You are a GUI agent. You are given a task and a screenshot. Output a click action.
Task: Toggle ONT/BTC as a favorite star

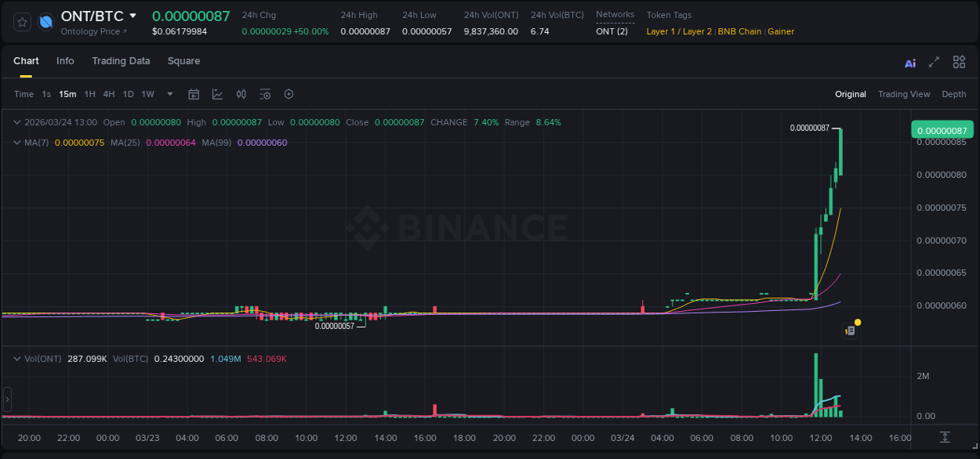click(x=21, y=21)
